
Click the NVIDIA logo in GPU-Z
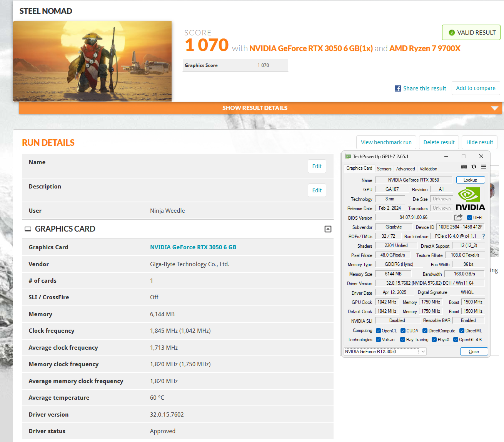pos(470,198)
